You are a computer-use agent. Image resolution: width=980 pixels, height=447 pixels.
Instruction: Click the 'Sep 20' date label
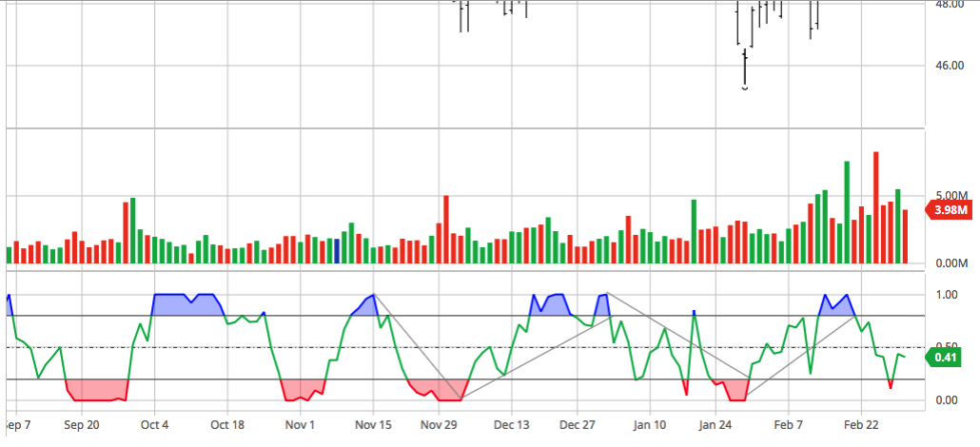coord(83,424)
